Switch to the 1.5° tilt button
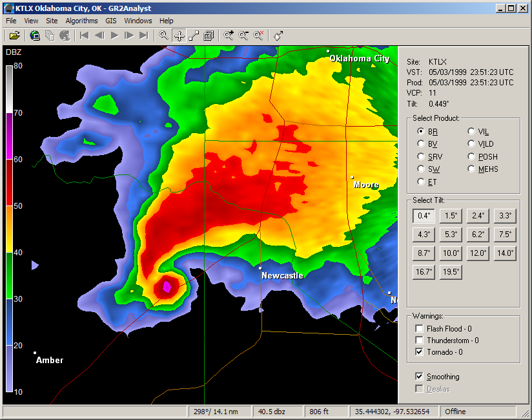 [x=451, y=216]
